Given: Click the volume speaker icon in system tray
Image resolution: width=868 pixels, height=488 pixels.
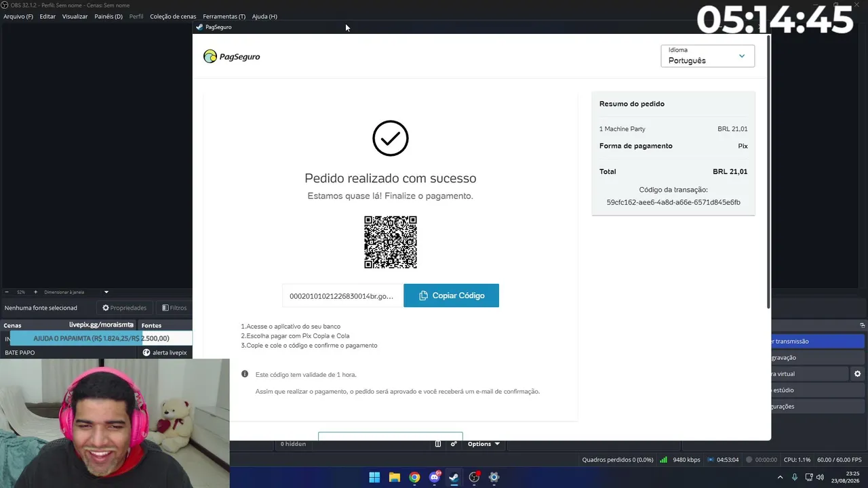Looking at the screenshot, I should pos(819,477).
